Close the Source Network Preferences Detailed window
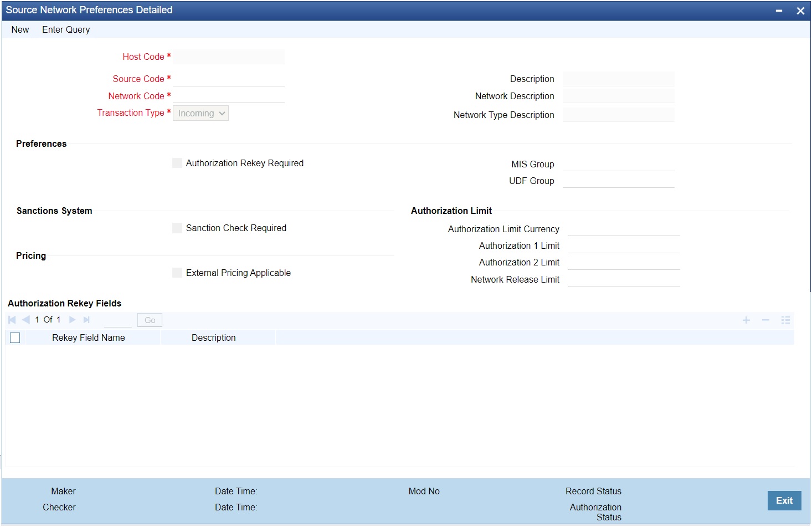 [800, 11]
